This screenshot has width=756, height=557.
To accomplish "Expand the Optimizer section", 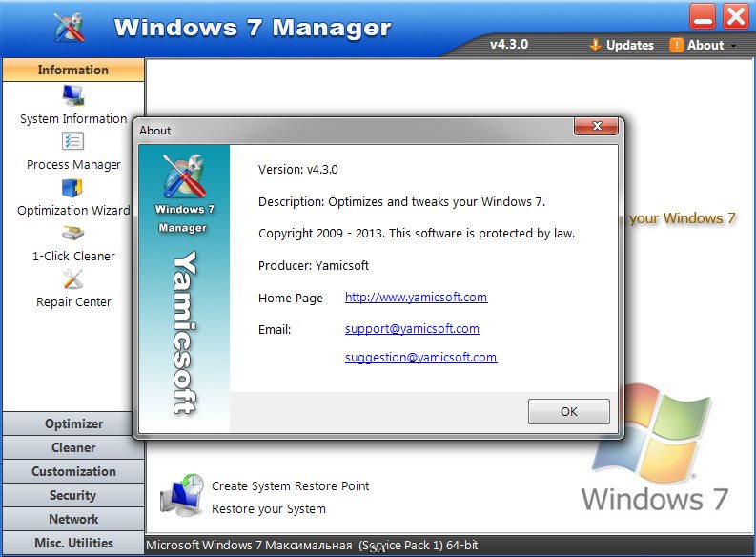I will [x=73, y=423].
